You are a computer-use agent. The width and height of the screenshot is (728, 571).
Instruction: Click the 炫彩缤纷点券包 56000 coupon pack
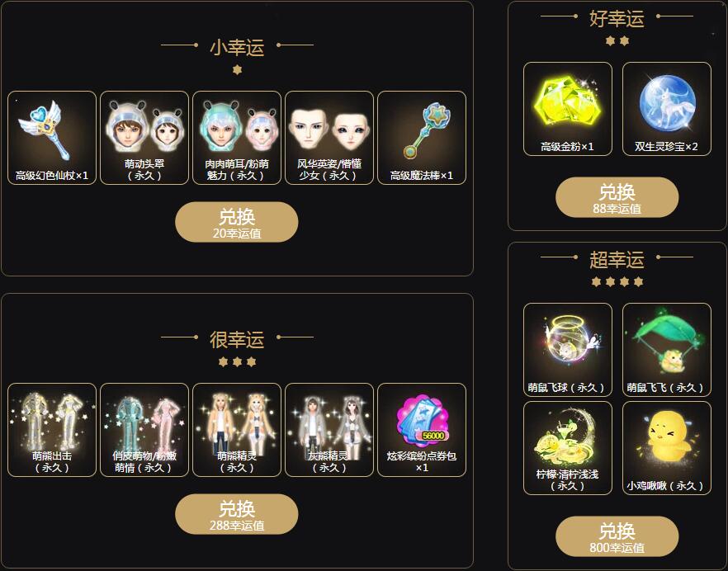click(422, 430)
